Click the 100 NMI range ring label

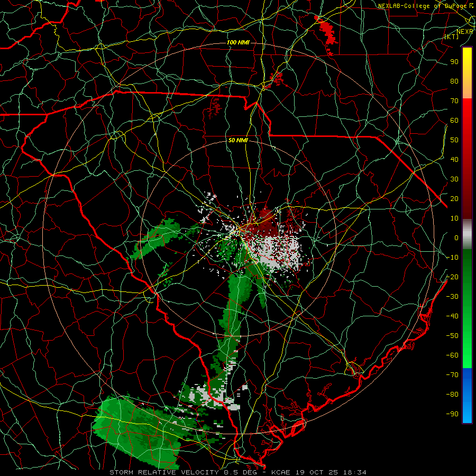(238, 42)
